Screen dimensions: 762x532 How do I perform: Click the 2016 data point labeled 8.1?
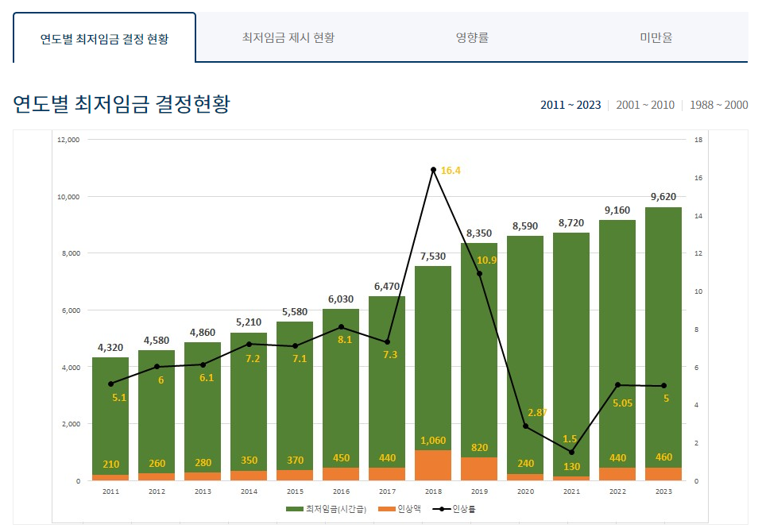tap(340, 326)
